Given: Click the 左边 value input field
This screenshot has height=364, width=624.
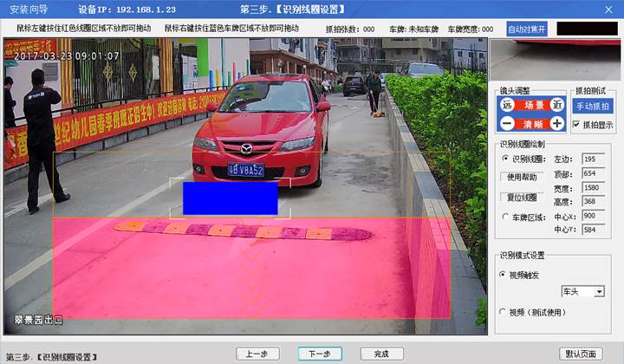Looking at the screenshot, I should click(595, 159).
